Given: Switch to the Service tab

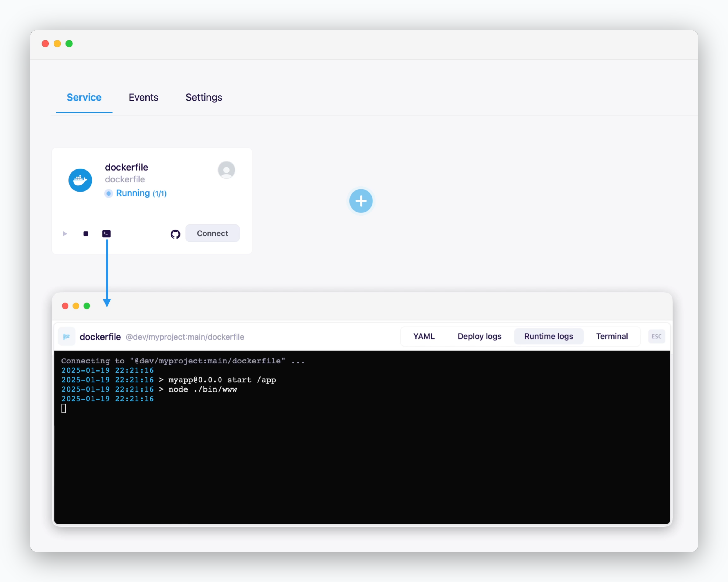Looking at the screenshot, I should pyautogui.click(x=84, y=97).
